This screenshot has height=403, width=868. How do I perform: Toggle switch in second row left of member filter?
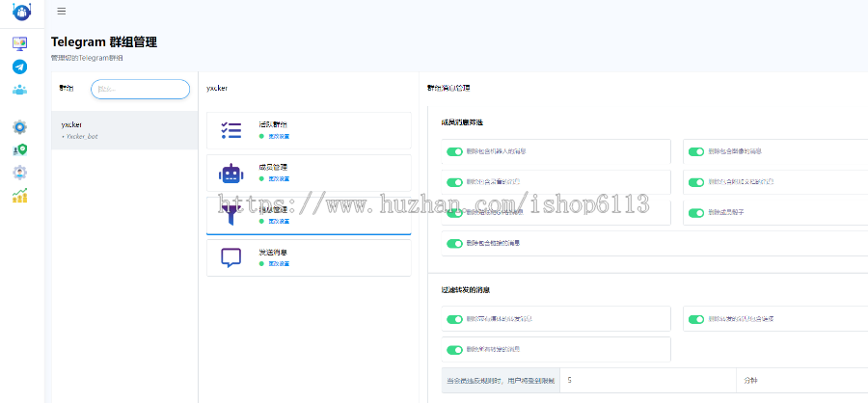(x=454, y=182)
